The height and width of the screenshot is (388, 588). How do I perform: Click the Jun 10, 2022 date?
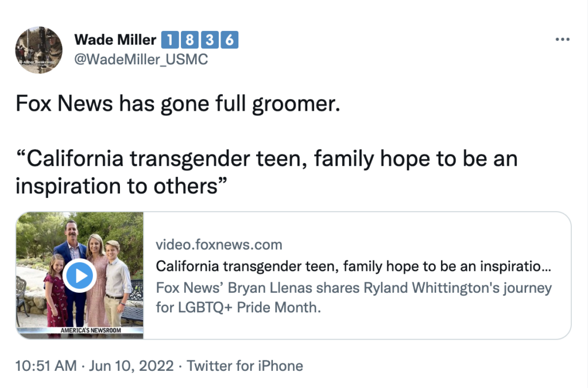[x=132, y=366]
